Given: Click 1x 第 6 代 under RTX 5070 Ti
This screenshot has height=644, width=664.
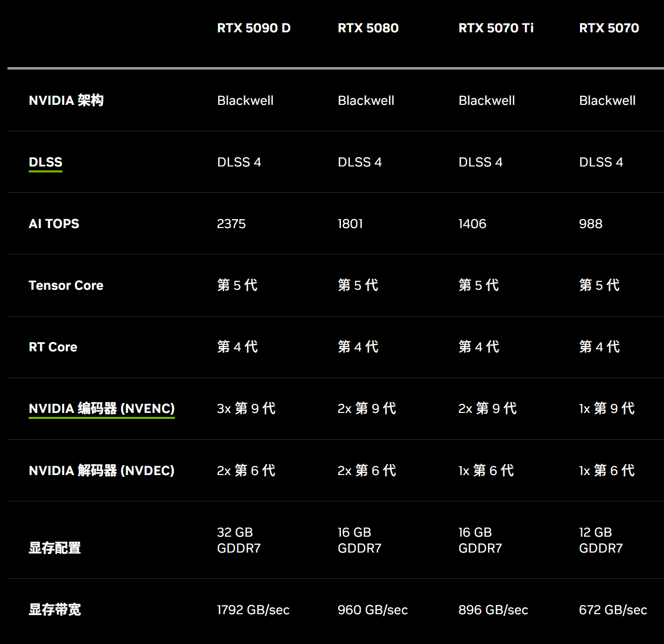Looking at the screenshot, I should click(x=486, y=471).
